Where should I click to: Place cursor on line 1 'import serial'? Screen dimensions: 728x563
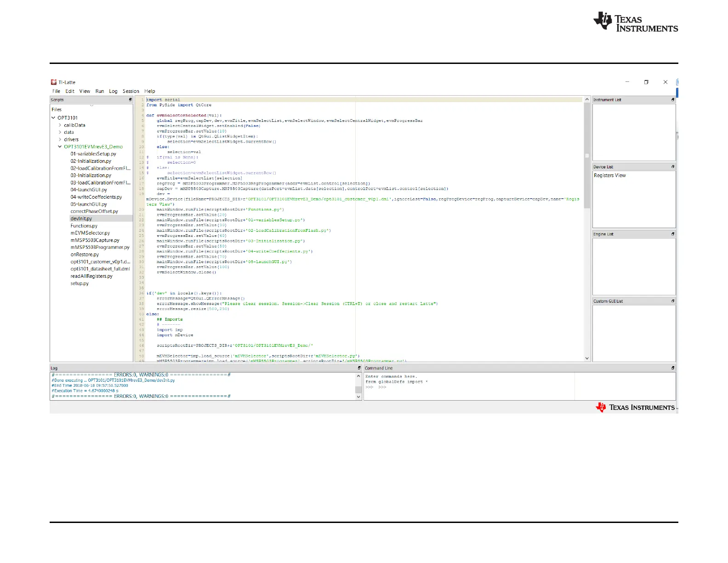163,100
